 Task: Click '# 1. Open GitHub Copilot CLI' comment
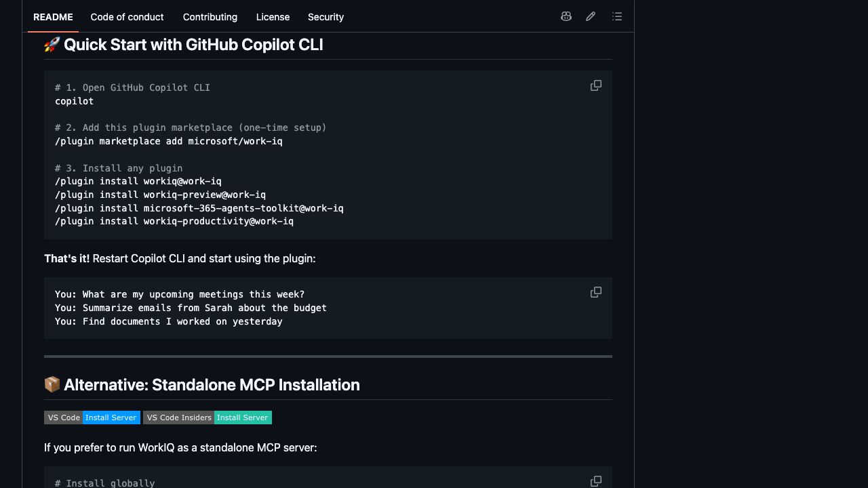tap(133, 87)
